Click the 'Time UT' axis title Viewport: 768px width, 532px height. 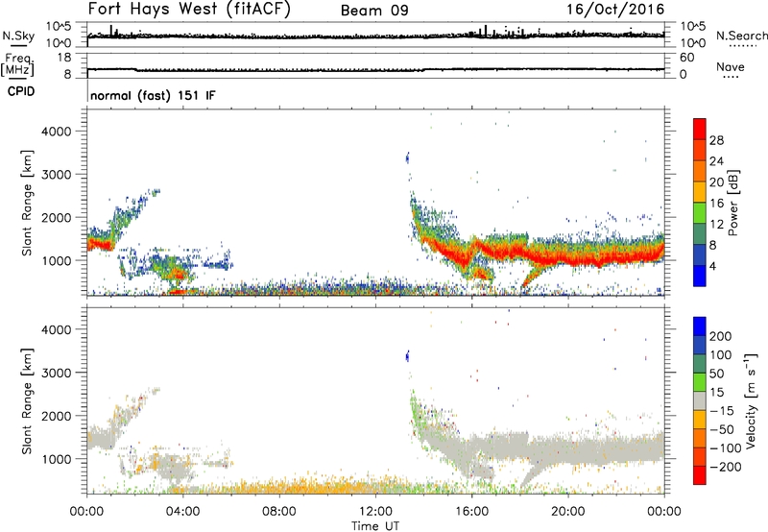(x=375, y=526)
